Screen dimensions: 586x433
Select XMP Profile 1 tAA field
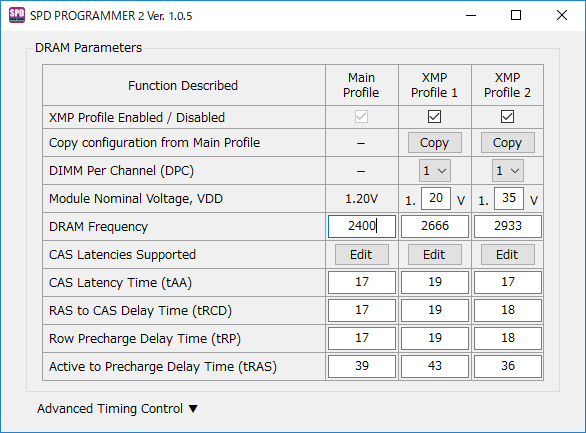(x=435, y=282)
